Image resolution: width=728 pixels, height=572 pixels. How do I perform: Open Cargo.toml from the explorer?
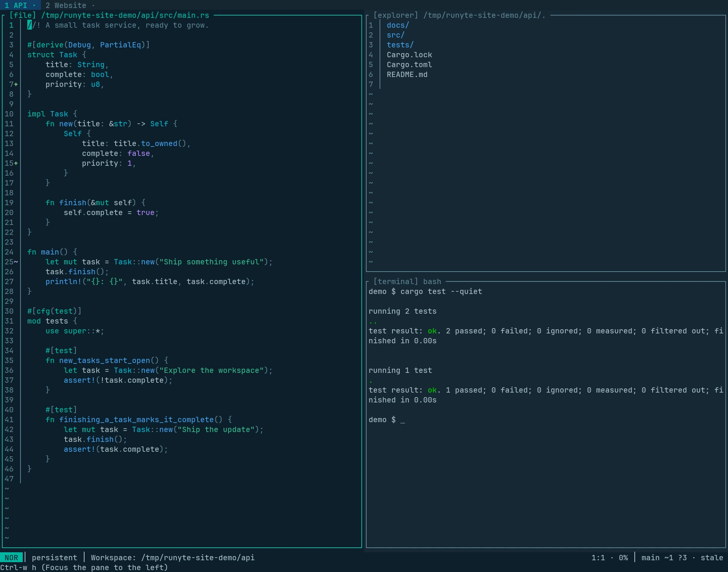click(x=409, y=65)
